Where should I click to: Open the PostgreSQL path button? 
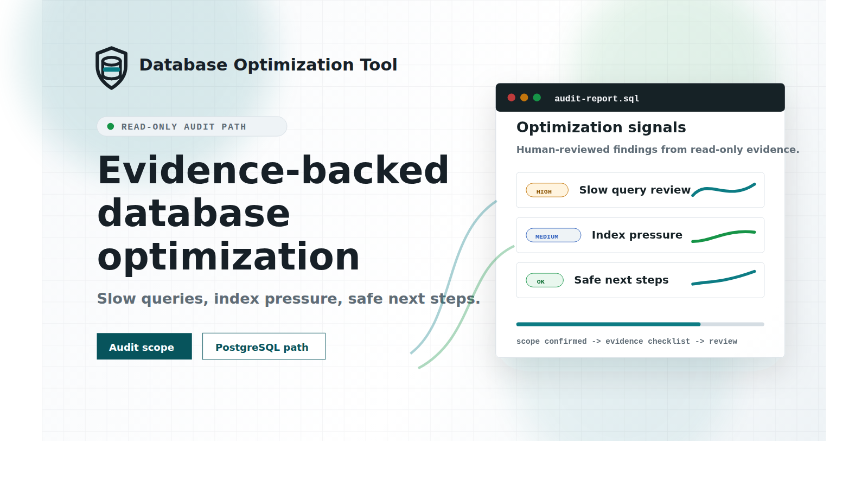pos(264,346)
